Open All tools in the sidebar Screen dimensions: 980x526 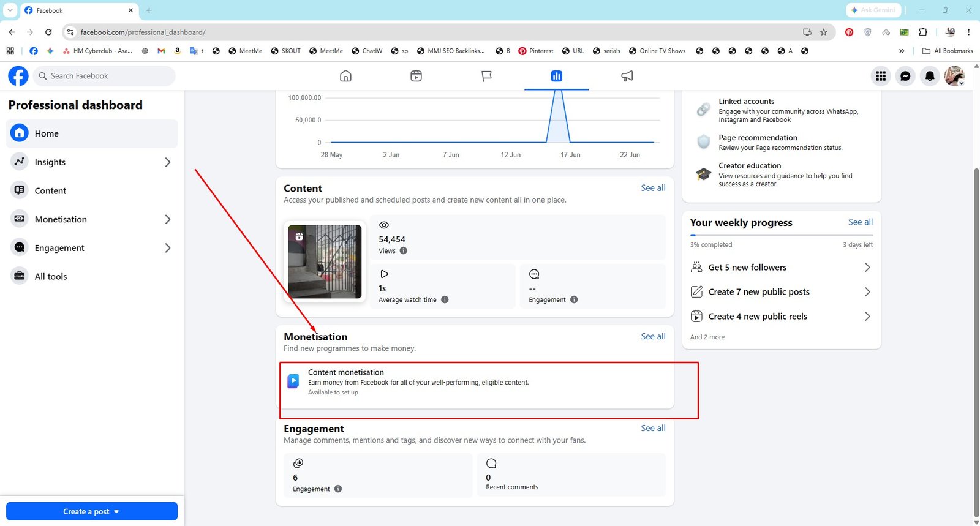(92, 276)
